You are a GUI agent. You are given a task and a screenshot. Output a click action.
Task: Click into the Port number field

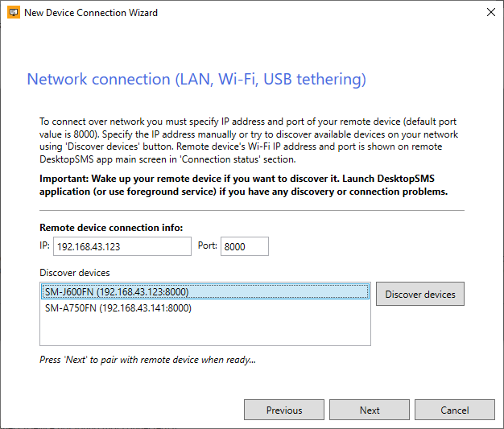tap(244, 246)
